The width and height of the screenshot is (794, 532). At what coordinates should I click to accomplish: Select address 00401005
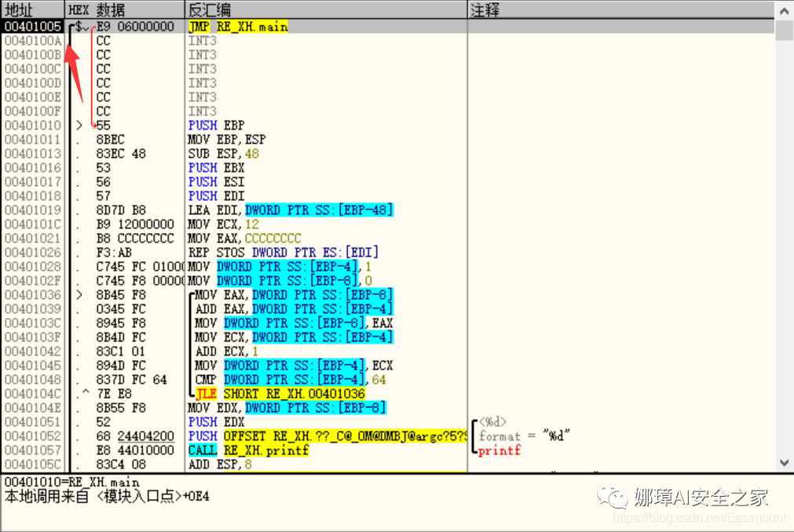tap(33, 27)
